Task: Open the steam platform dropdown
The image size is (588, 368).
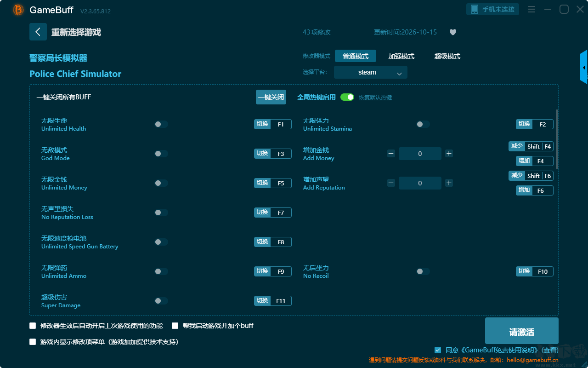Action: coord(371,72)
